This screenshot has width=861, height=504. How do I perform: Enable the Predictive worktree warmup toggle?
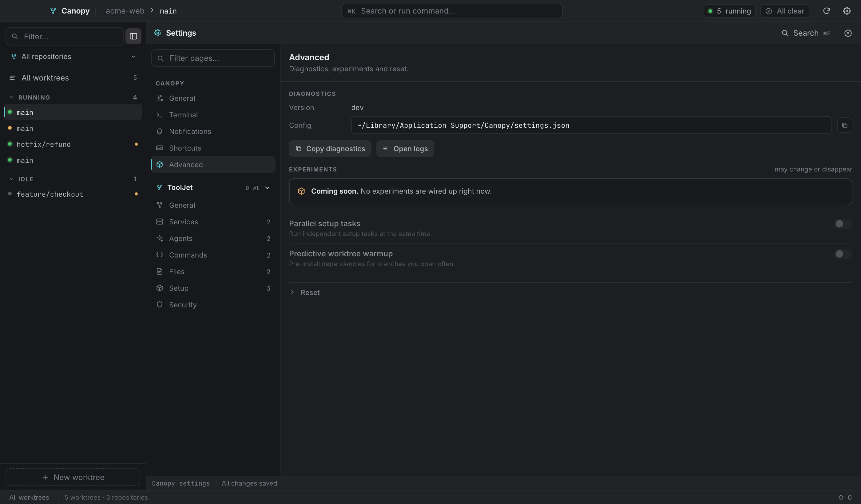[843, 254]
